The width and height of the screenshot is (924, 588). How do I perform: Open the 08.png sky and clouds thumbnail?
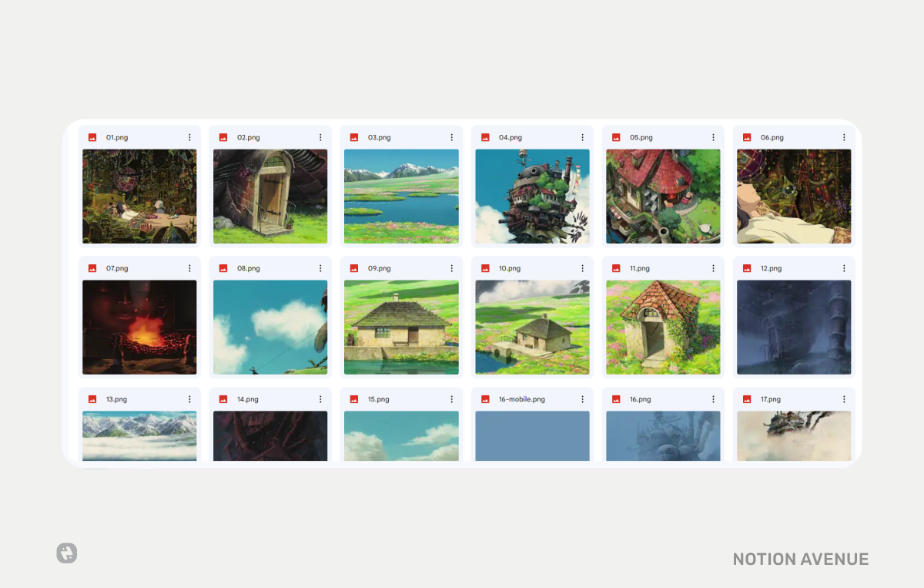coord(270,328)
